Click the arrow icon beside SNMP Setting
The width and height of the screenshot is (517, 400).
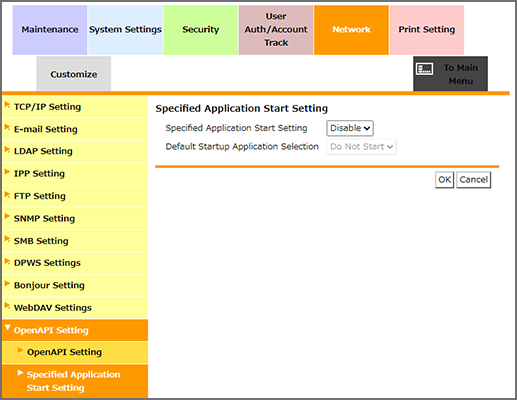pyautogui.click(x=7, y=216)
